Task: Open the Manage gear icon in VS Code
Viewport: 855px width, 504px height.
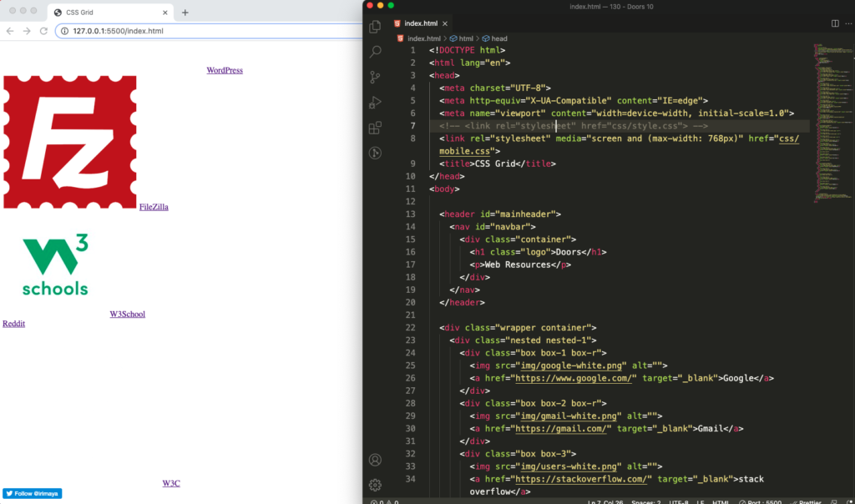Action: 375,484
